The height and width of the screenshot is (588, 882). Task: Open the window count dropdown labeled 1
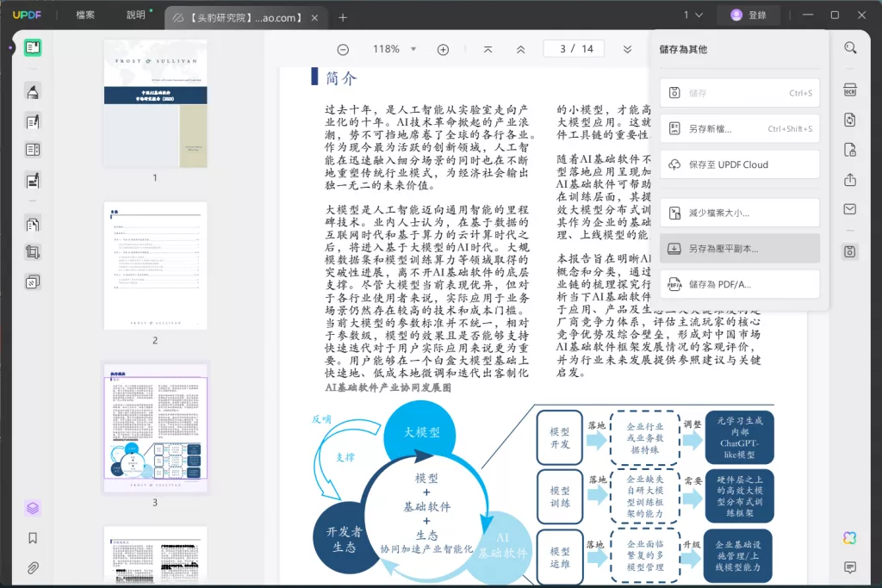693,15
